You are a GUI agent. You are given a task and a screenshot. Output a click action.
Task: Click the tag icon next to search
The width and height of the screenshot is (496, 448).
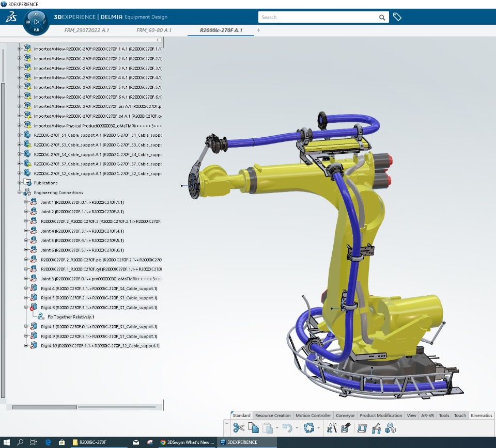coord(397,17)
